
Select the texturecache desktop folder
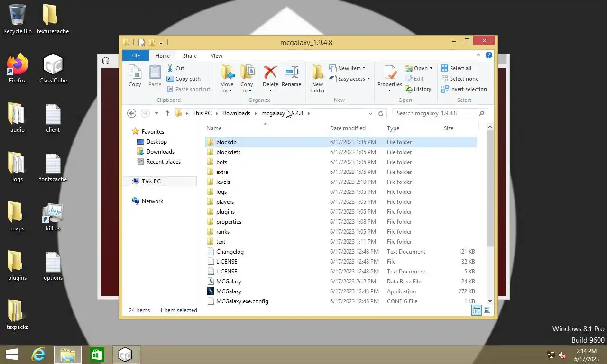click(53, 19)
